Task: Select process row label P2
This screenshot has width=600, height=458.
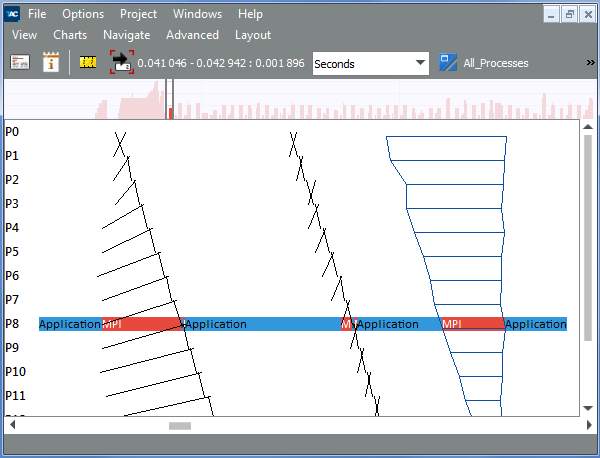Action: click(x=12, y=179)
